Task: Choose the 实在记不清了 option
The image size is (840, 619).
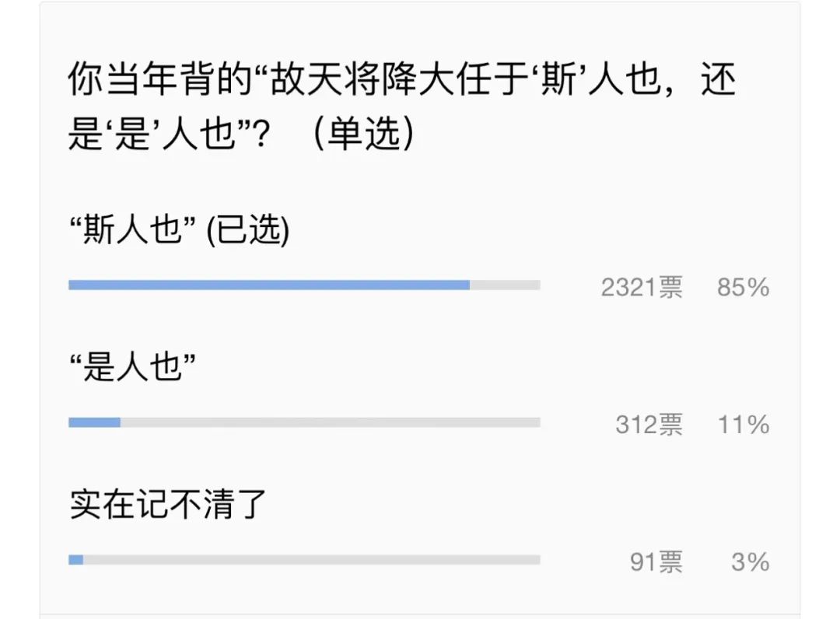Action: point(168,505)
